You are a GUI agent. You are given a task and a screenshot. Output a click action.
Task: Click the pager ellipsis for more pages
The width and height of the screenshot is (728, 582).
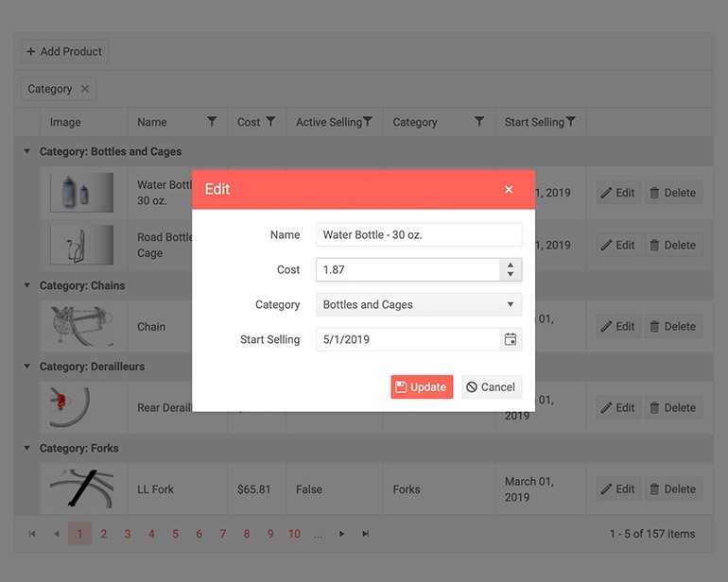pyautogui.click(x=318, y=534)
